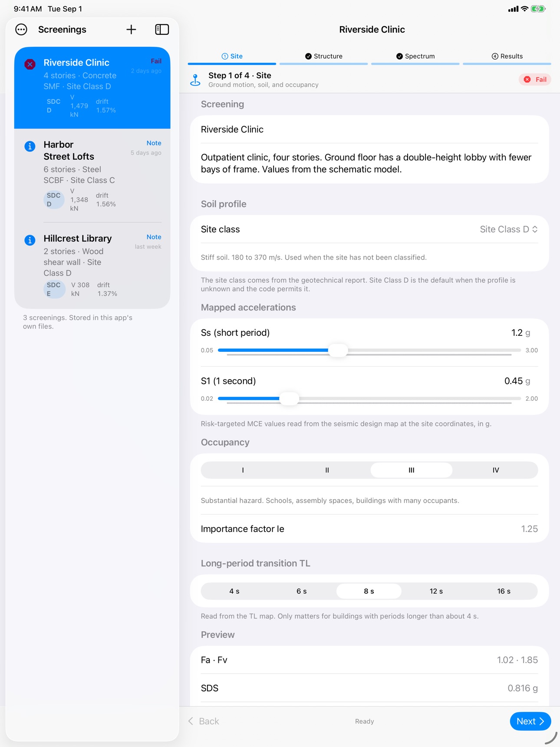Click the Note label on Harbor Street Lofts
Image resolution: width=560 pixels, height=747 pixels.
tap(154, 143)
